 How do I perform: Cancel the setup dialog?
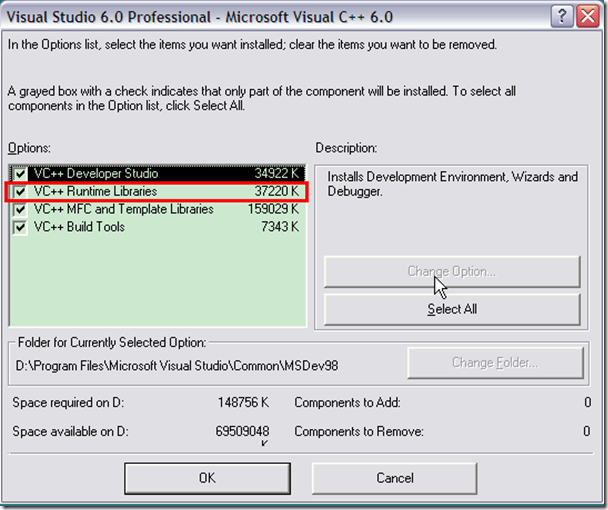click(x=395, y=478)
